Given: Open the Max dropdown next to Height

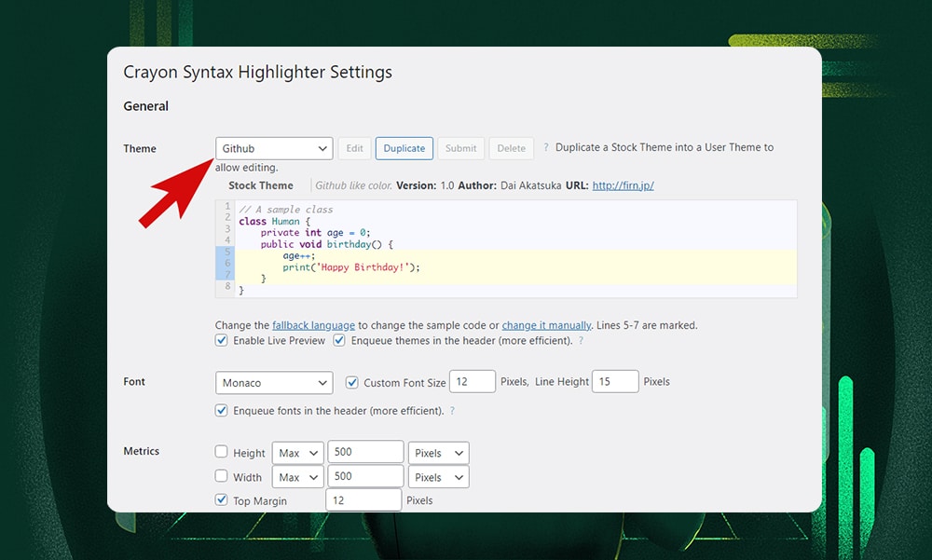Looking at the screenshot, I should [297, 452].
